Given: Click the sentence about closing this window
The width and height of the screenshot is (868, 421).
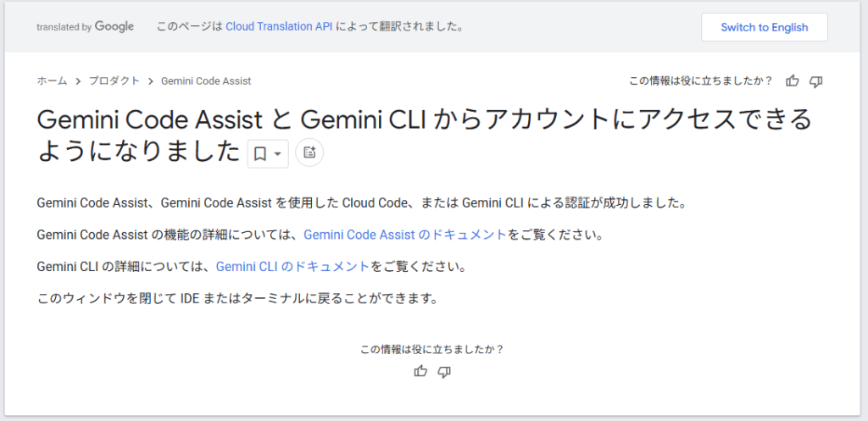Looking at the screenshot, I should pos(238,298).
